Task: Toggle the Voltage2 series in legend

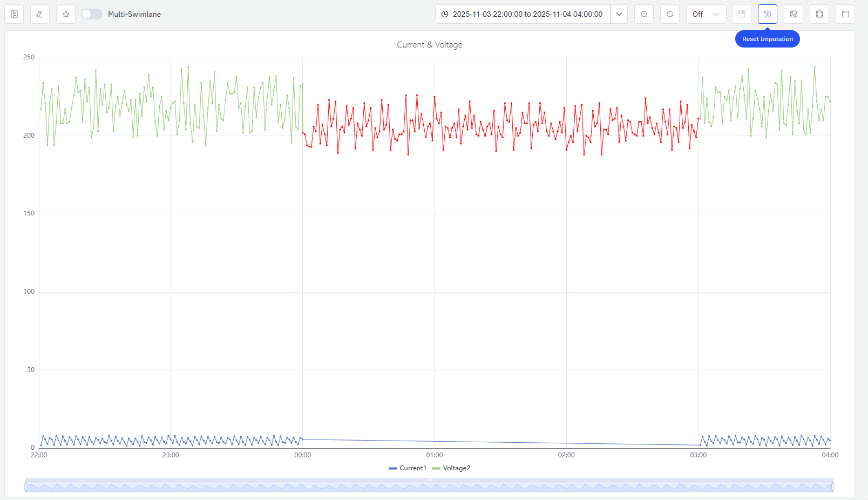Action: click(452, 468)
